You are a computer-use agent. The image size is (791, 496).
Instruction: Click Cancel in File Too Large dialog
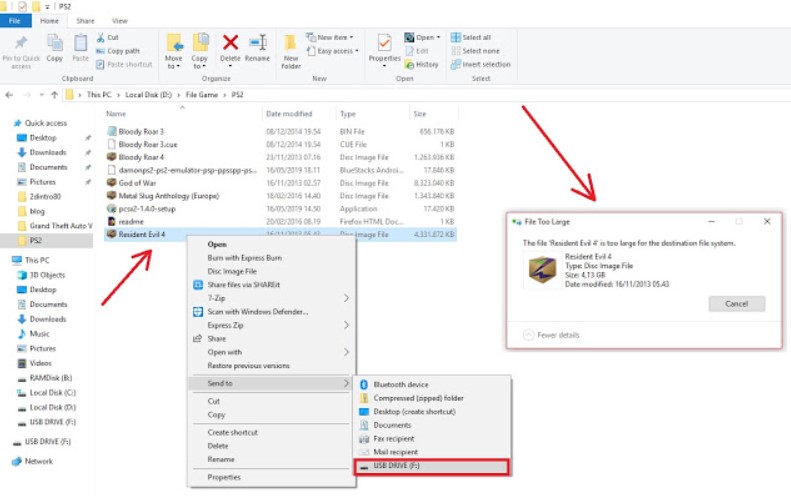coord(737,304)
